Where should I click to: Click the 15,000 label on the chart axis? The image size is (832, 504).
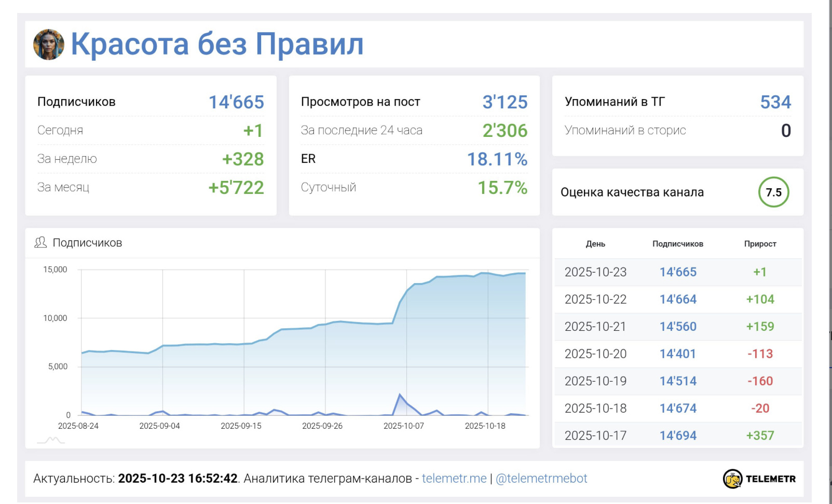coord(55,270)
